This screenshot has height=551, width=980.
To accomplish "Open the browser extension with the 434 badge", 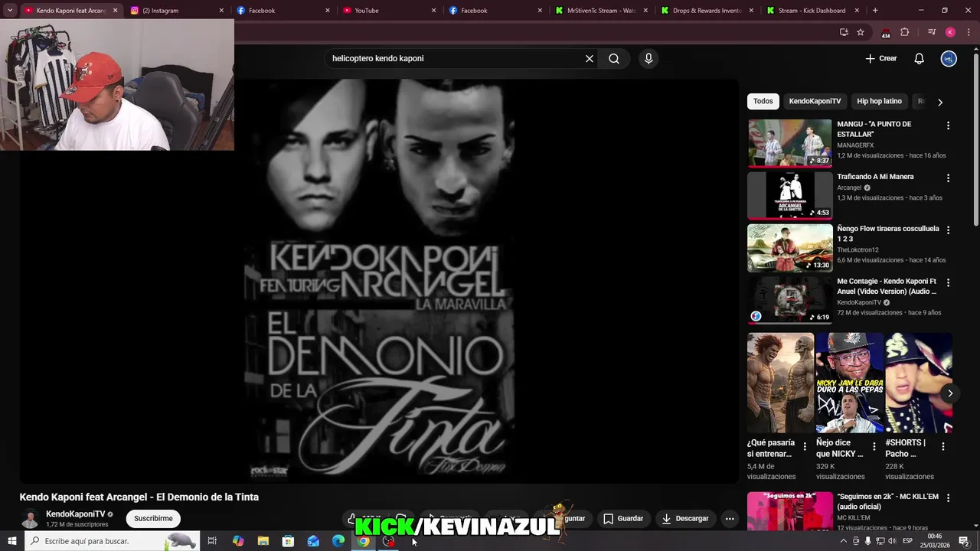I will [886, 32].
